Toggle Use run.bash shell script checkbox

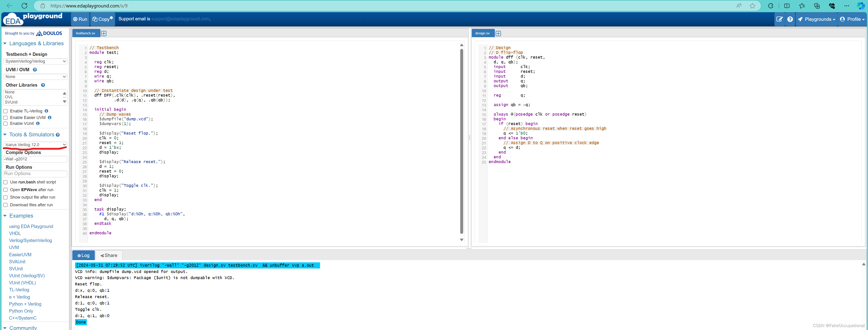point(5,182)
